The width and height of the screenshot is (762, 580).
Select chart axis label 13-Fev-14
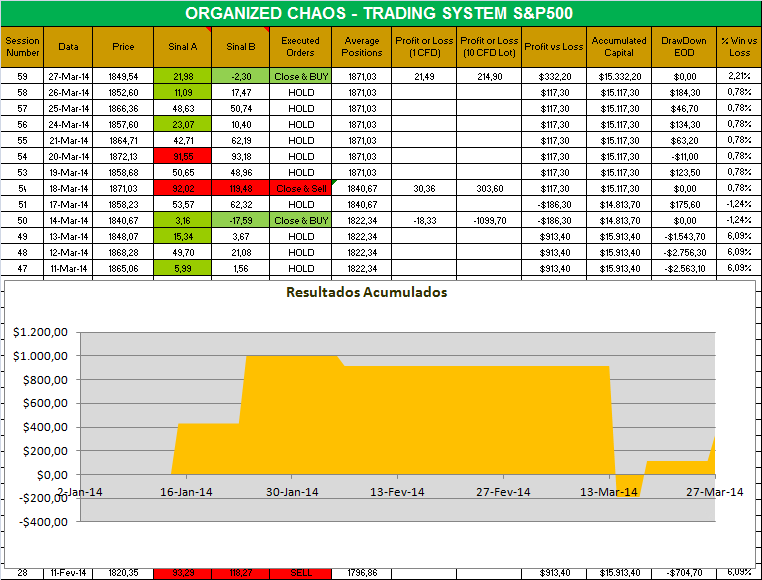pos(397,492)
